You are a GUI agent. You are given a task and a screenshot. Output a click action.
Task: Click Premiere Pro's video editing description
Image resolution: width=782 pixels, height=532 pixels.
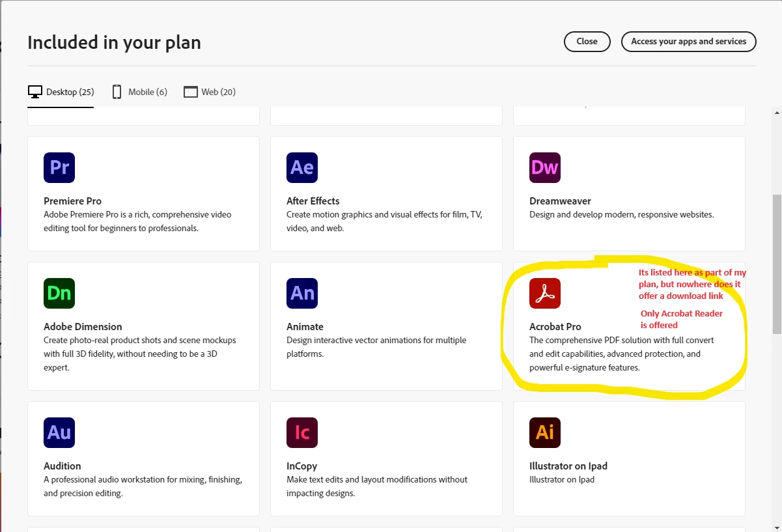(x=137, y=221)
